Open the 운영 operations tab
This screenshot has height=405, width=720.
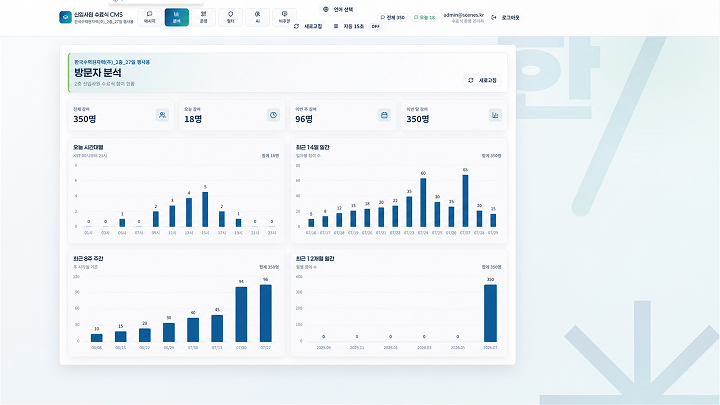pyautogui.click(x=203, y=17)
